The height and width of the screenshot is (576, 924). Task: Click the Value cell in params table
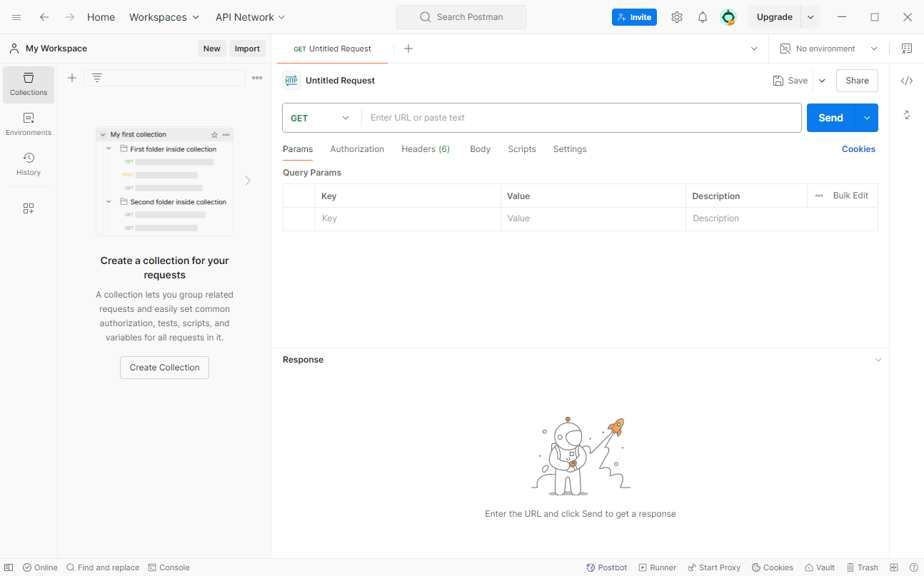coord(593,218)
